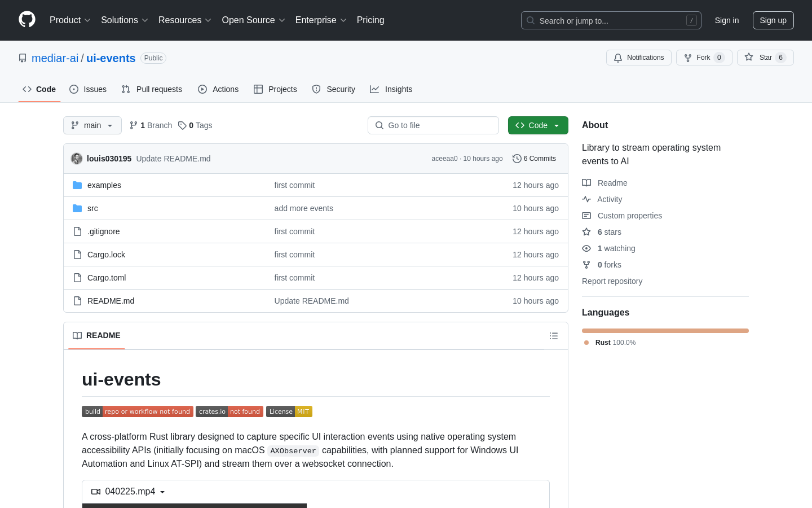
Task: Click the notifications bell icon
Action: 618,58
